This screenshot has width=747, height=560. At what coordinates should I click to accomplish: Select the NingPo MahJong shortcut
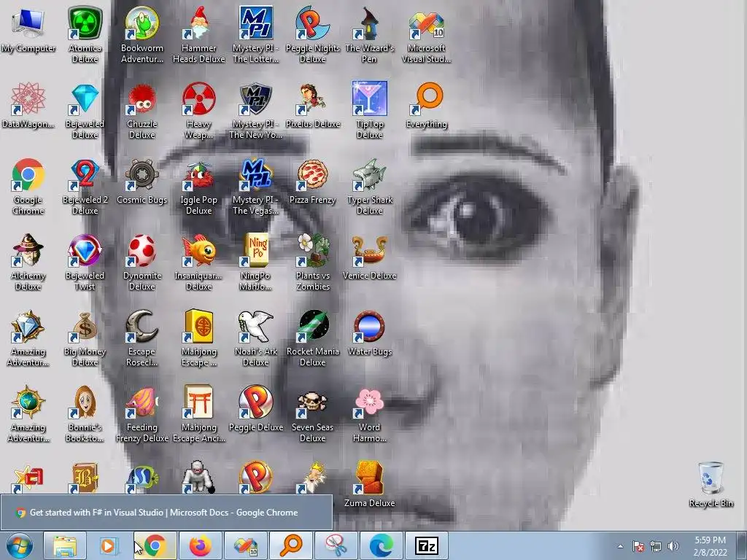[255, 262]
